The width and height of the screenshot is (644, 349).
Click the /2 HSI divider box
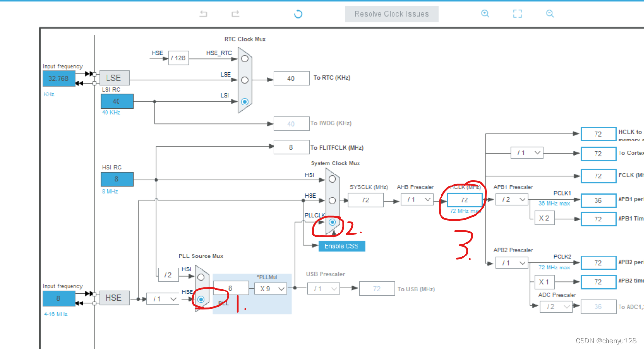tap(168, 275)
